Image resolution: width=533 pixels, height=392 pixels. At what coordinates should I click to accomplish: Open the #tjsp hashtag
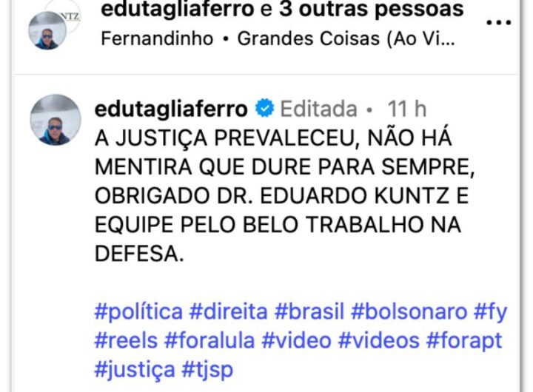[208, 370]
